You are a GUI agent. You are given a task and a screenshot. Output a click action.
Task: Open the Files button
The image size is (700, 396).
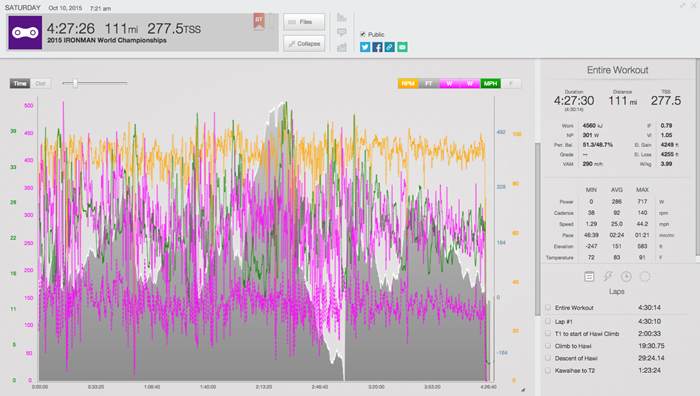[304, 22]
